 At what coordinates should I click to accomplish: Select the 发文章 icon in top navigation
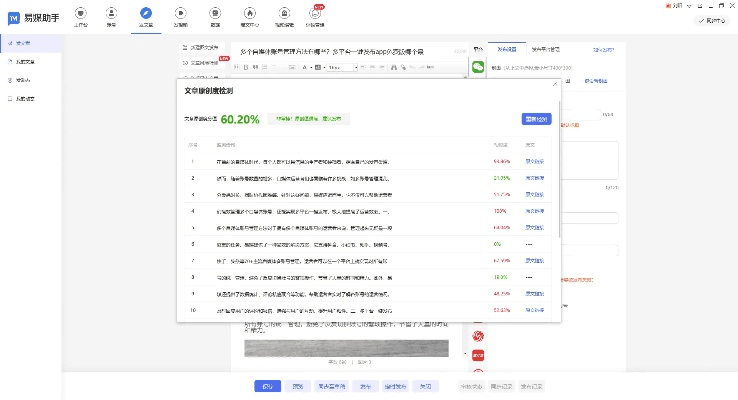pyautogui.click(x=147, y=17)
